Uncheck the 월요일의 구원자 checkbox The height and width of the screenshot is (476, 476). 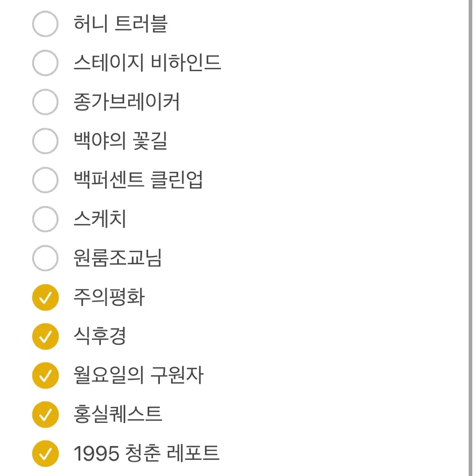pos(45,375)
